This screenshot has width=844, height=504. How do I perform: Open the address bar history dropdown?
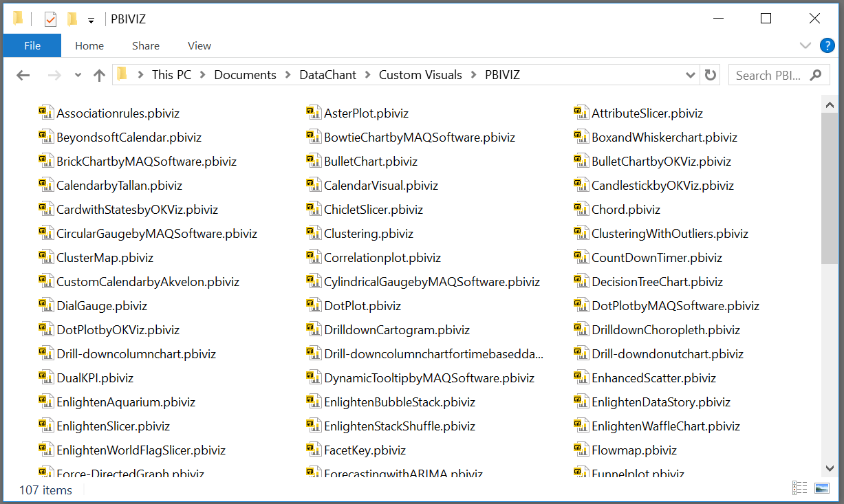click(x=691, y=75)
